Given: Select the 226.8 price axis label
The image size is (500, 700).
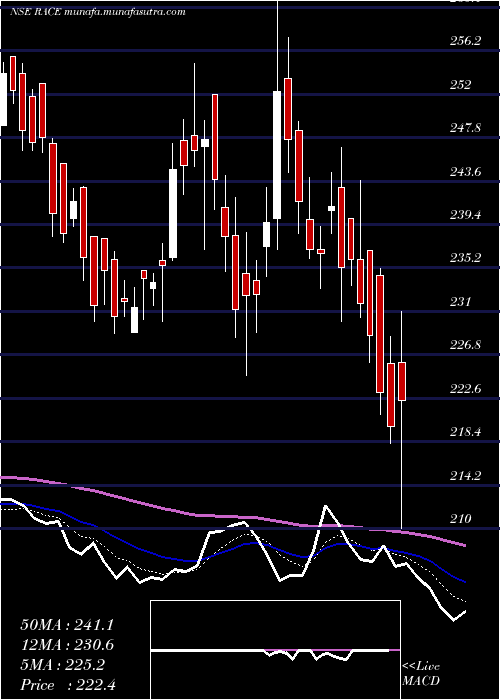Looking at the screenshot, I should point(465,345).
